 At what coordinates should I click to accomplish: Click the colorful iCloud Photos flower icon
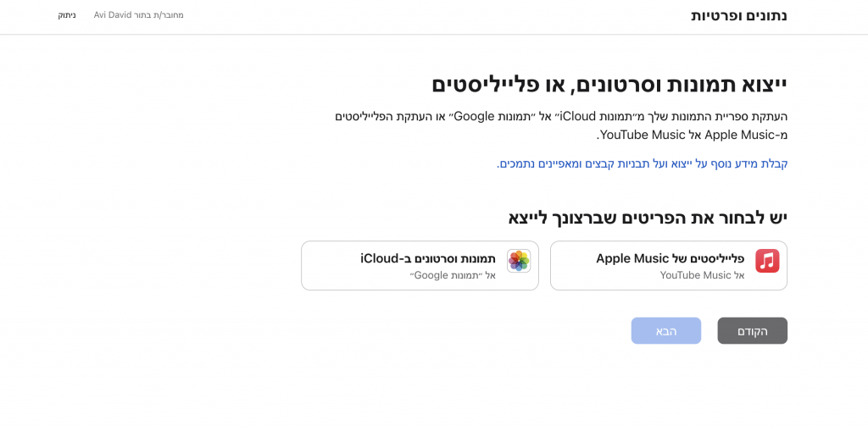[519, 261]
